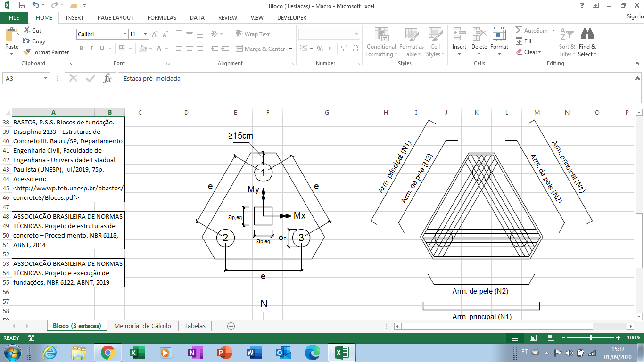Cut the selected cells

click(32, 30)
